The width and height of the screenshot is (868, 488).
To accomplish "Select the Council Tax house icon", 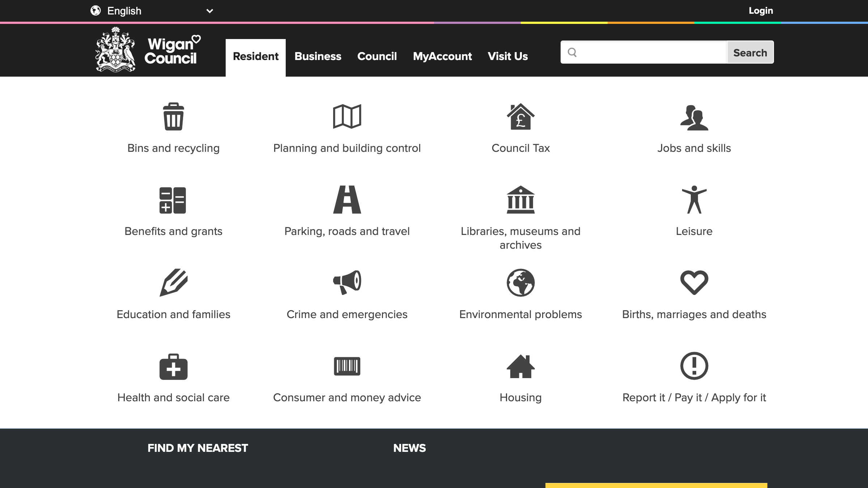I will click(x=520, y=116).
